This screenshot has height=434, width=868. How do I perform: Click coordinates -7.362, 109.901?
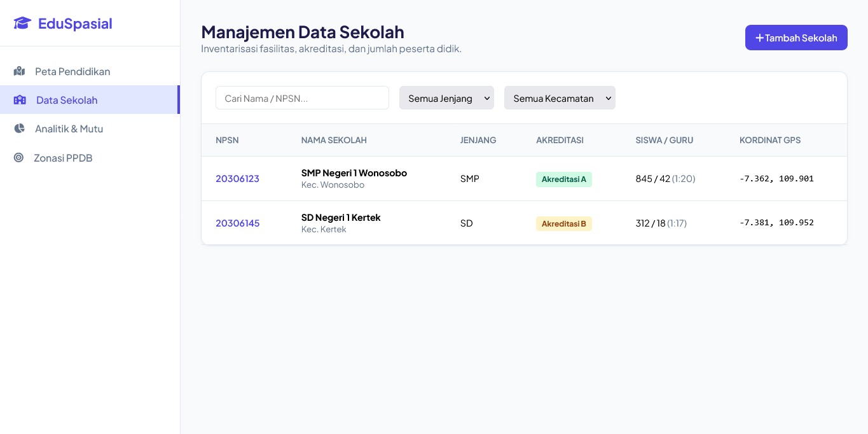coord(776,179)
